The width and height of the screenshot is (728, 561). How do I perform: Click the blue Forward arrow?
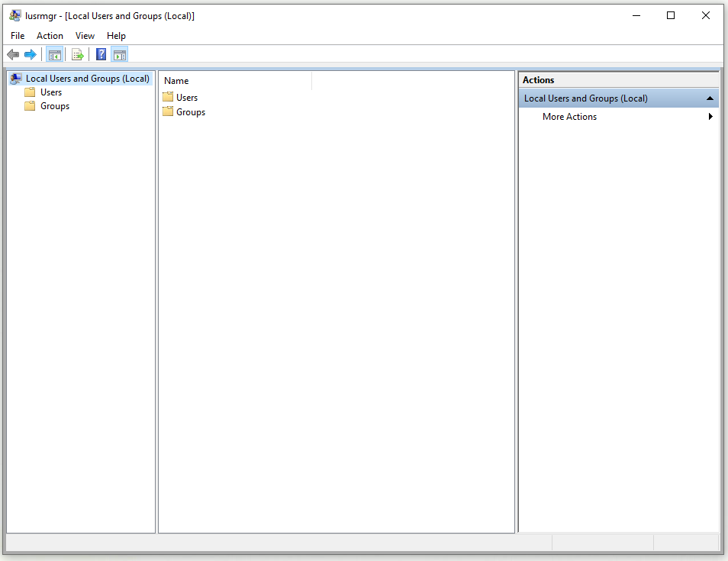pos(31,54)
